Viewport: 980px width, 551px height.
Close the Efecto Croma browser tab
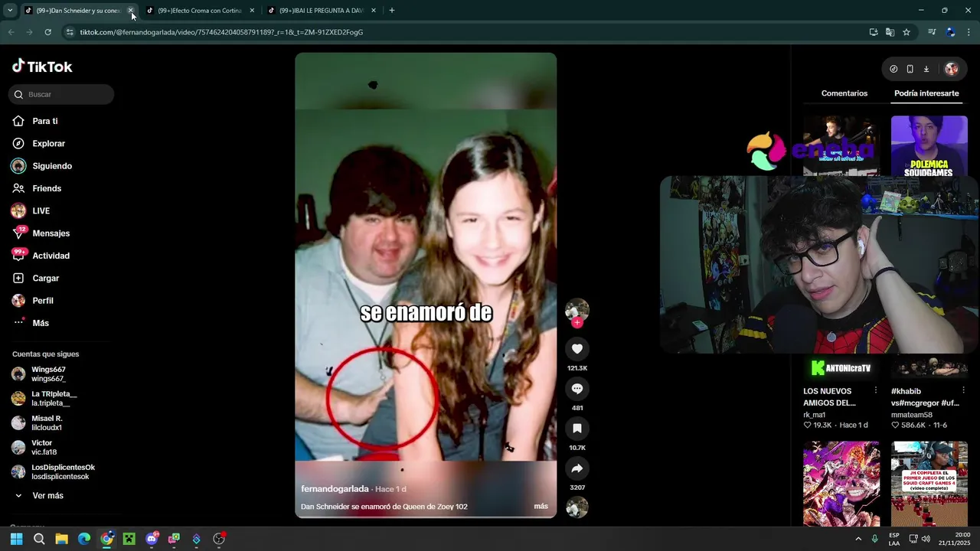tap(252, 11)
